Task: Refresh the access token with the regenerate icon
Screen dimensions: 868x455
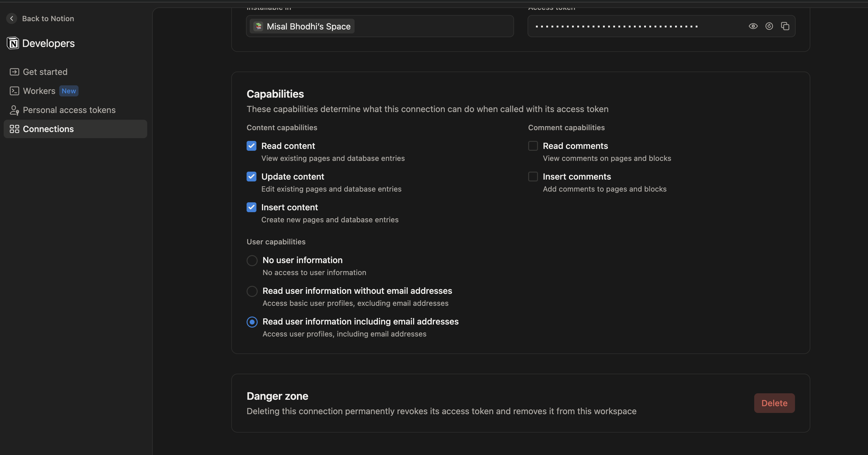Action: (769, 26)
